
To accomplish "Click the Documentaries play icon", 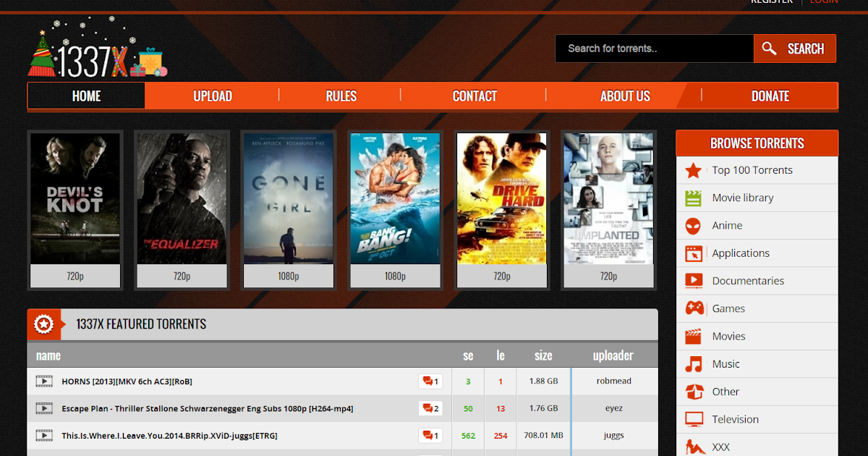I will tap(694, 281).
